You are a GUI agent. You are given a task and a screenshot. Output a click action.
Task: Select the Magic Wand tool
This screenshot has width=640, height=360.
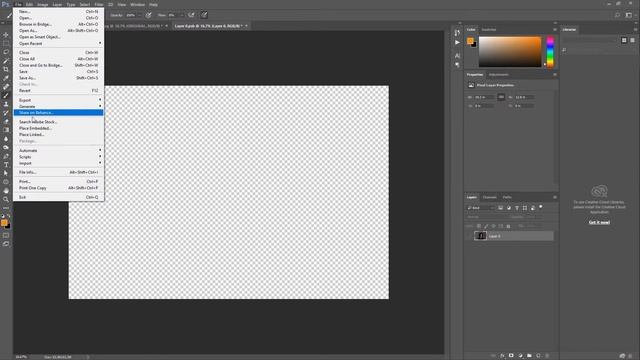coord(6,60)
